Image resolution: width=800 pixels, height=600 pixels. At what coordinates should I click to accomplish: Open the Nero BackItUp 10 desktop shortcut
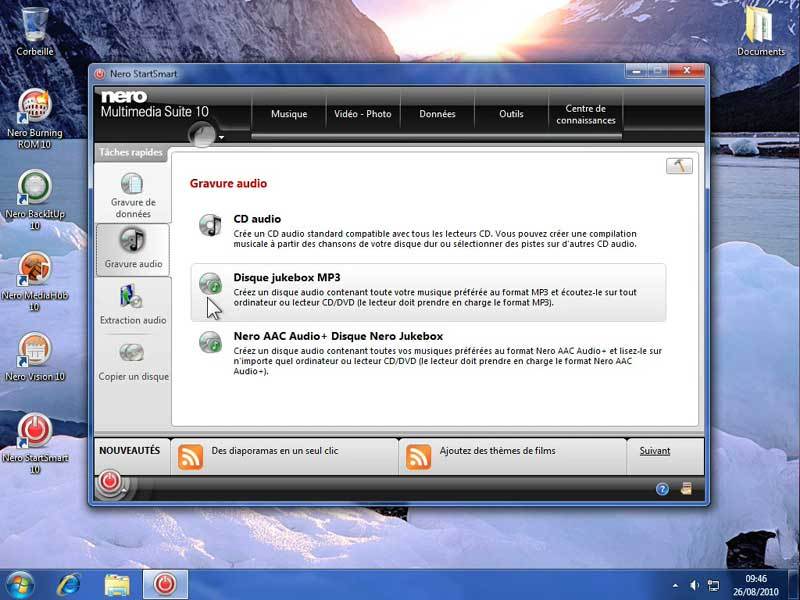[35, 200]
